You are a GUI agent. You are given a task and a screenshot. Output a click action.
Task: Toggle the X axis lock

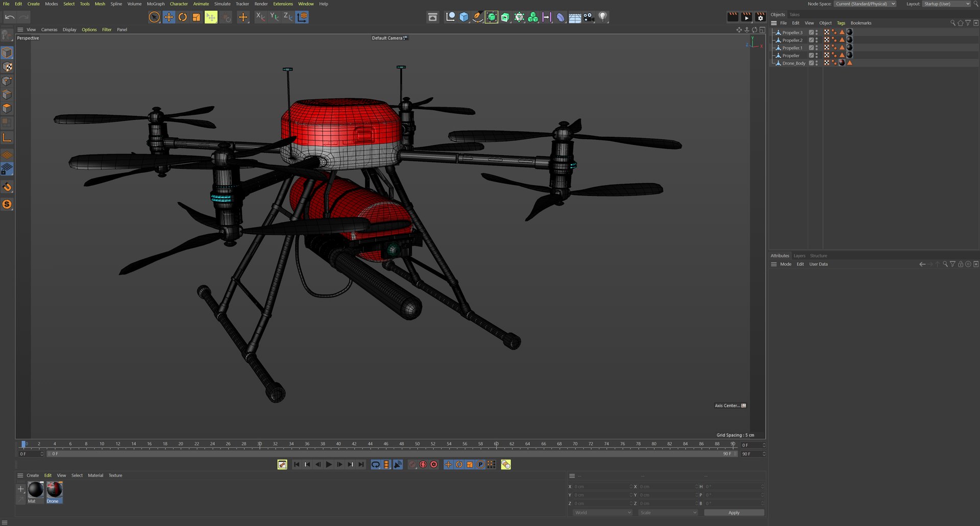point(260,17)
